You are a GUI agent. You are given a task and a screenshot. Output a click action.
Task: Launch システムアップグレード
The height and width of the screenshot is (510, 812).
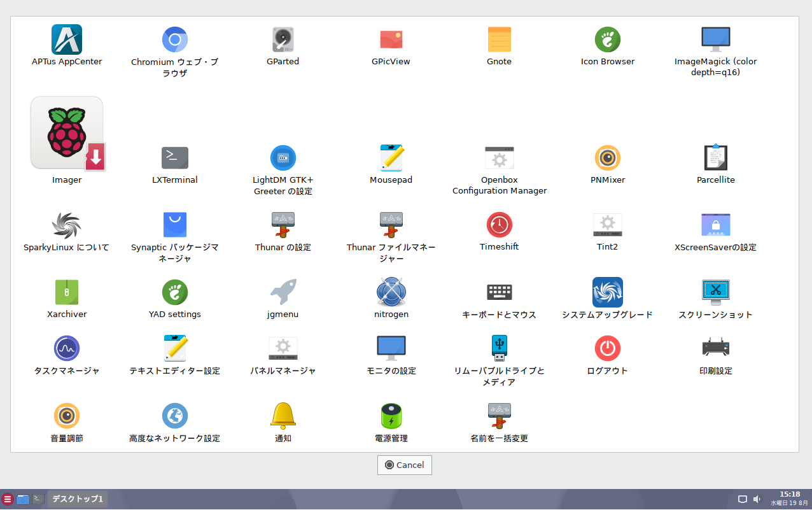pos(608,292)
